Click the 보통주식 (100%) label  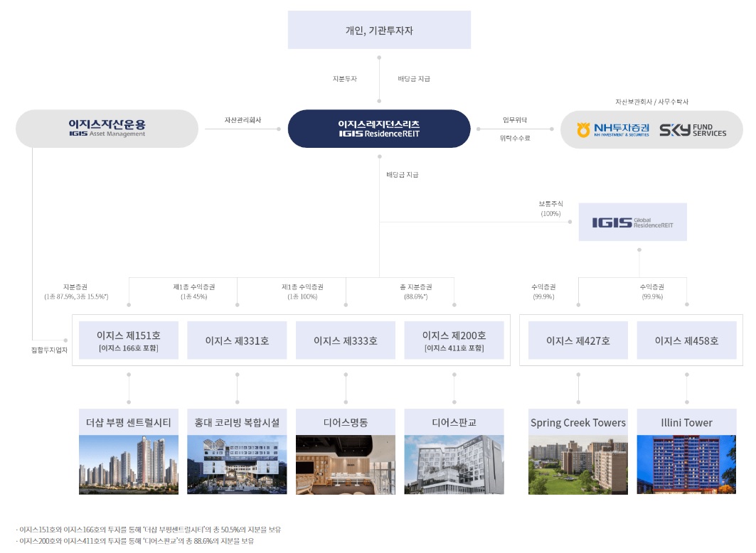[x=550, y=208]
